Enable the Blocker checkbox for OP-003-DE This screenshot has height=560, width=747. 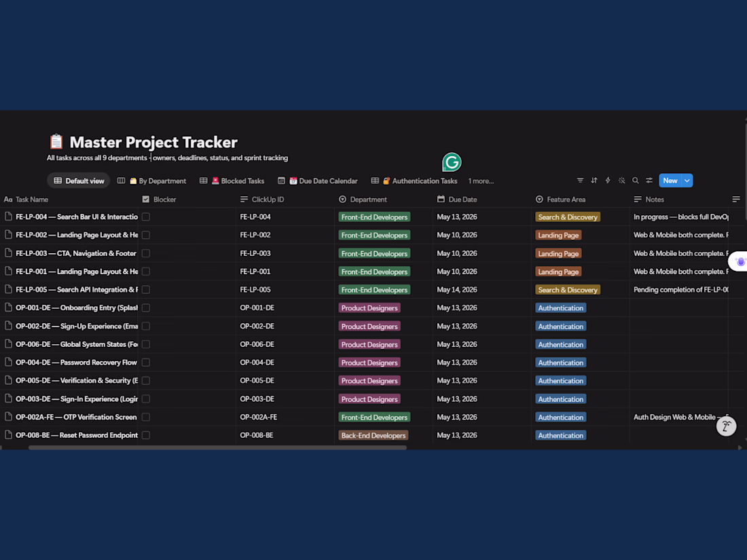(x=146, y=399)
